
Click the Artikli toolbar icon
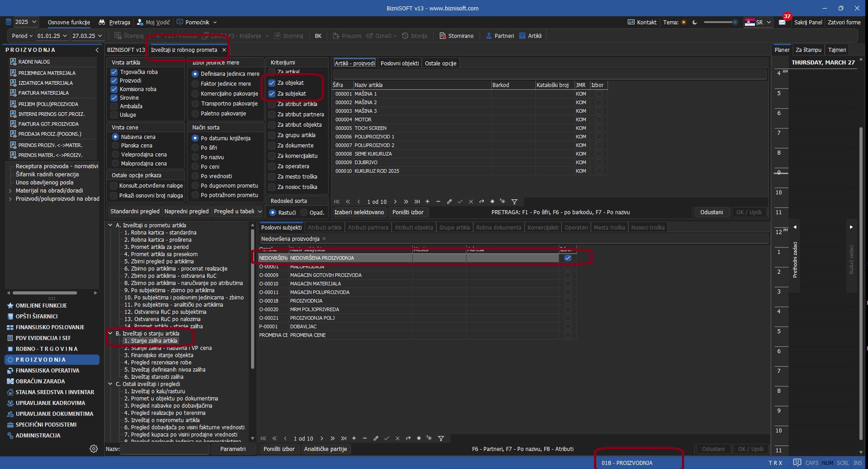(x=522, y=36)
